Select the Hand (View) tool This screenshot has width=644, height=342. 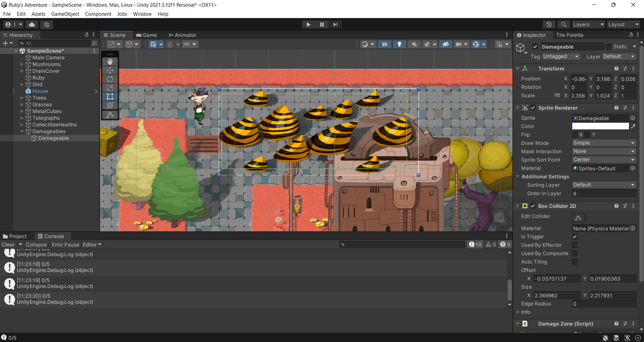(x=110, y=62)
